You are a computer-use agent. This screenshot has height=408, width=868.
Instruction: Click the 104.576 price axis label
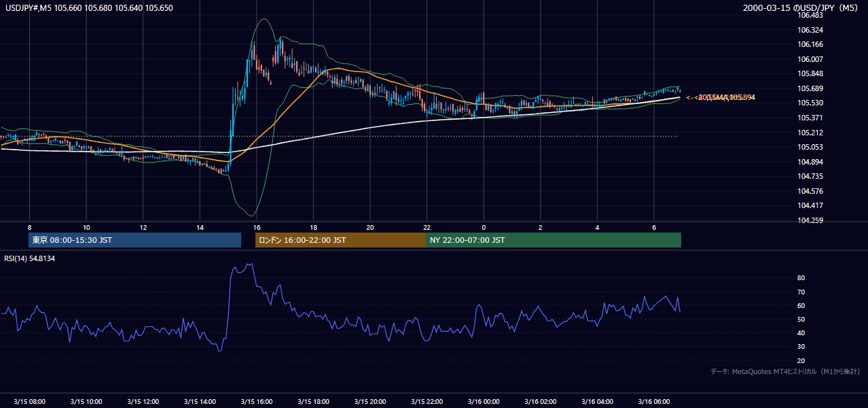tap(812, 191)
